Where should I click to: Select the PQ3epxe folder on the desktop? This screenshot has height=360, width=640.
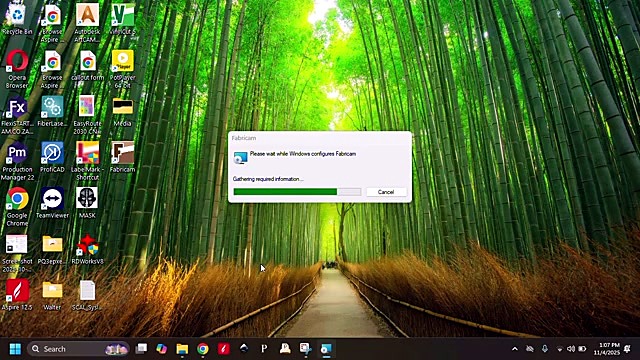pyautogui.click(x=52, y=249)
